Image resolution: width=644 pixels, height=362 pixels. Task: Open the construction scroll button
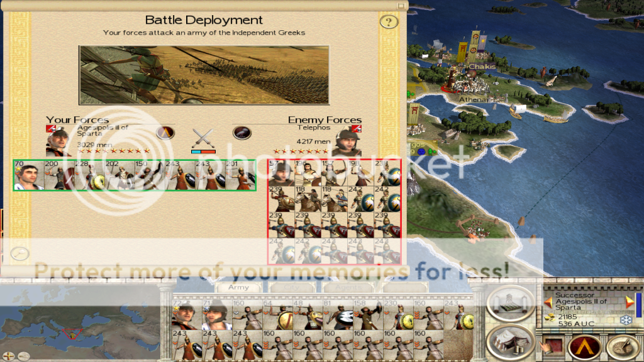tap(511, 303)
